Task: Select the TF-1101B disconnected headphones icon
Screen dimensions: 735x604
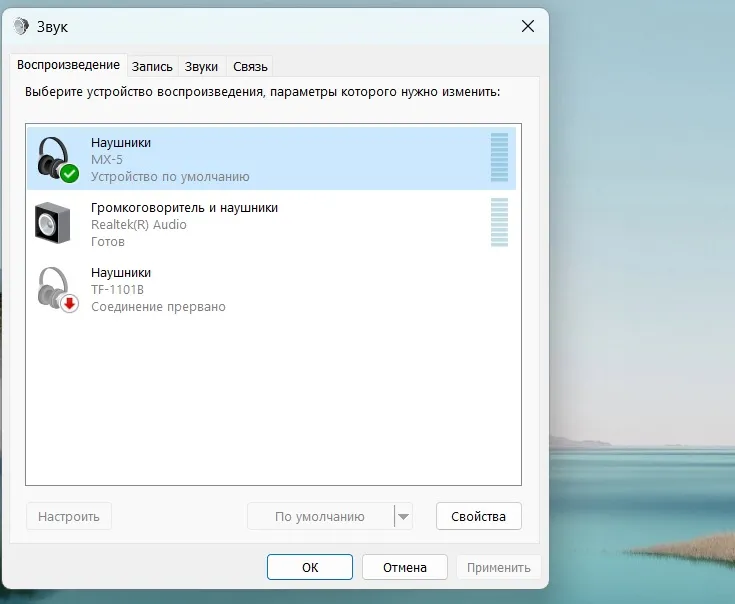Action: (57, 289)
